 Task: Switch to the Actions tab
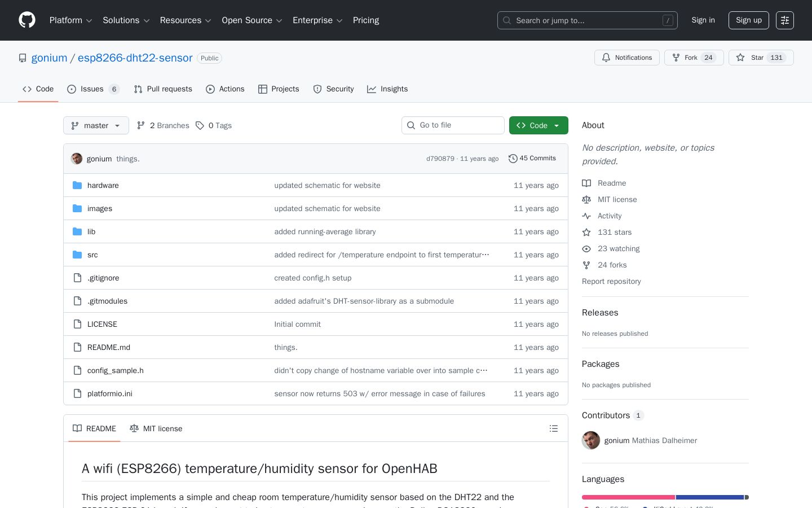[x=225, y=89]
